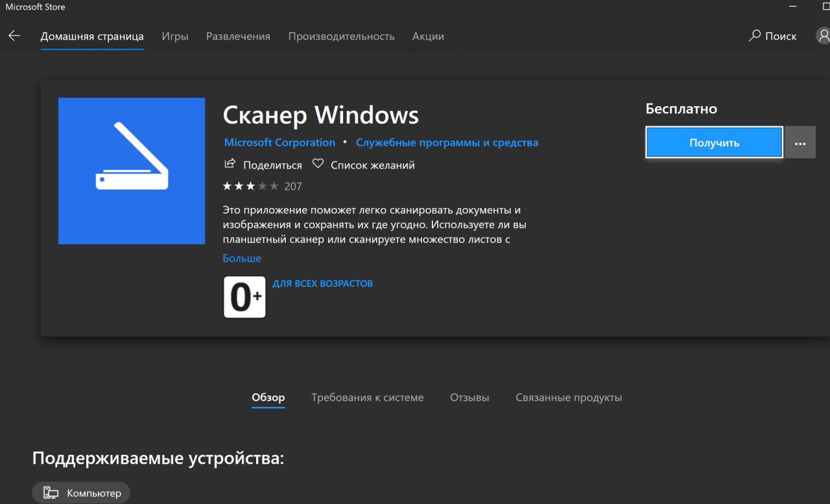
Task: Click the star rating row
Action: 250,186
